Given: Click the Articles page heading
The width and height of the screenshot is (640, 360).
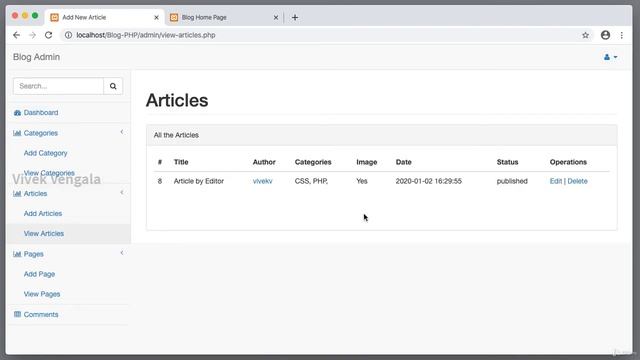Looking at the screenshot, I should (x=177, y=100).
